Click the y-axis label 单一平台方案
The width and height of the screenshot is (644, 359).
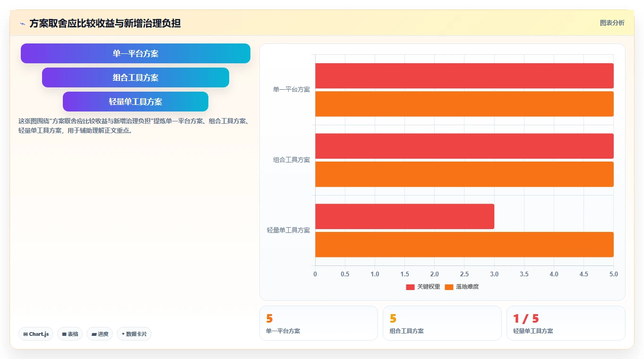[x=292, y=89]
